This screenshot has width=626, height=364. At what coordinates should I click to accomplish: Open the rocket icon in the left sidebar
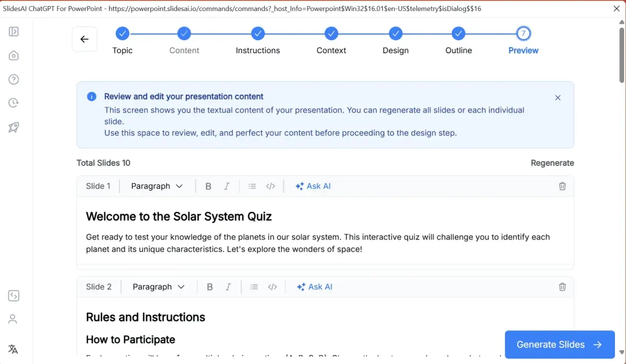[13, 126]
